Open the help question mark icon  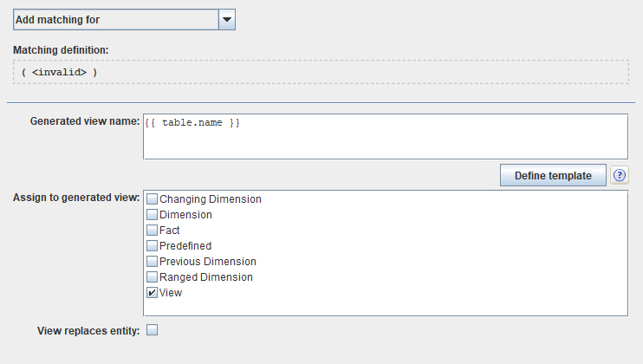(619, 175)
